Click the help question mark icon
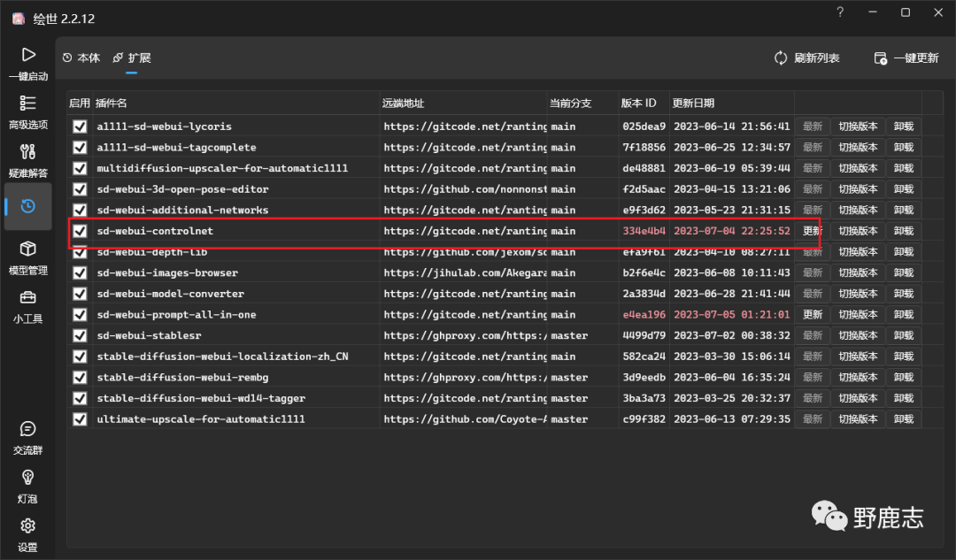Screen dimensions: 956x560 [x=840, y=12]
